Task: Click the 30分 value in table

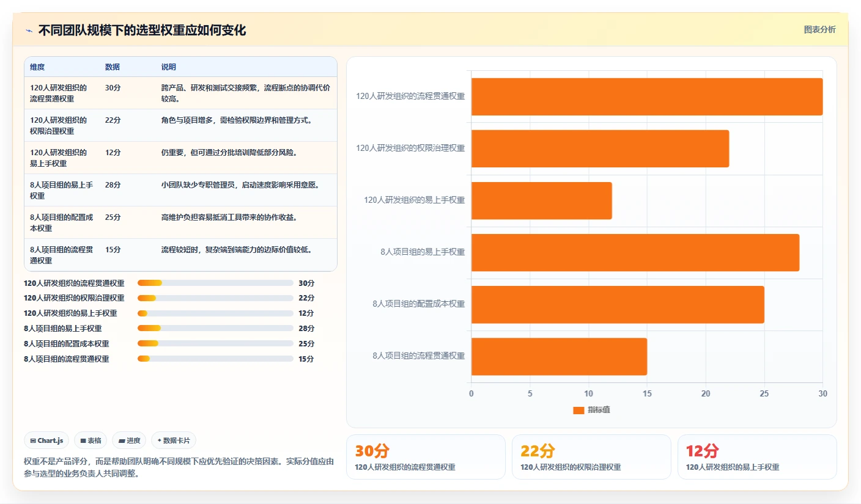Action: 113,87
